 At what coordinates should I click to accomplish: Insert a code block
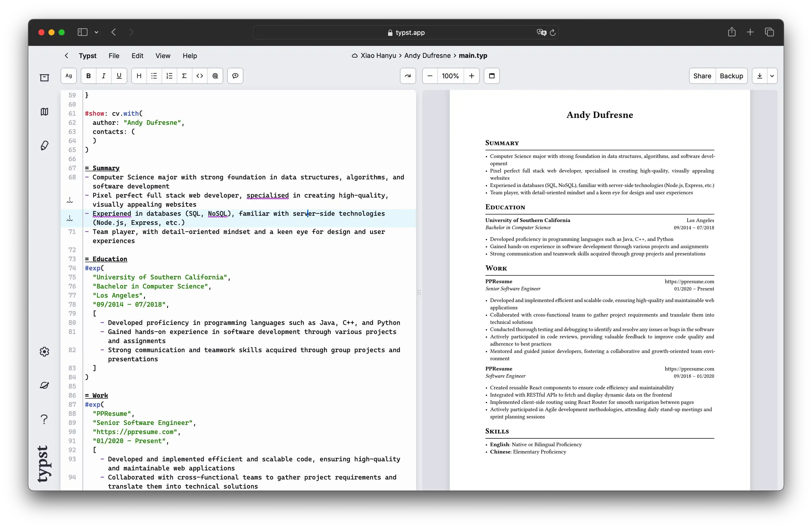(199, 76)
